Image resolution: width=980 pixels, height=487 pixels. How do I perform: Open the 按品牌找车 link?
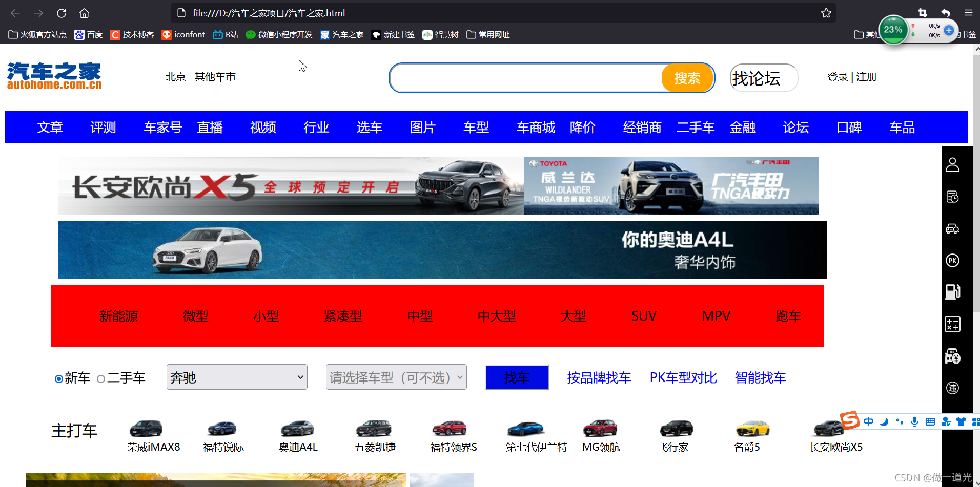point(599,377)
